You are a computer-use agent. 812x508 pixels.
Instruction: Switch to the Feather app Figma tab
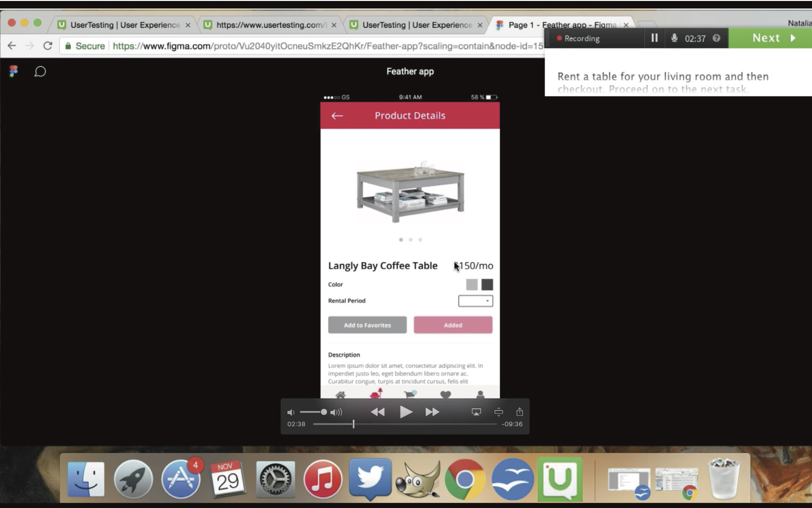pos(562,25)
